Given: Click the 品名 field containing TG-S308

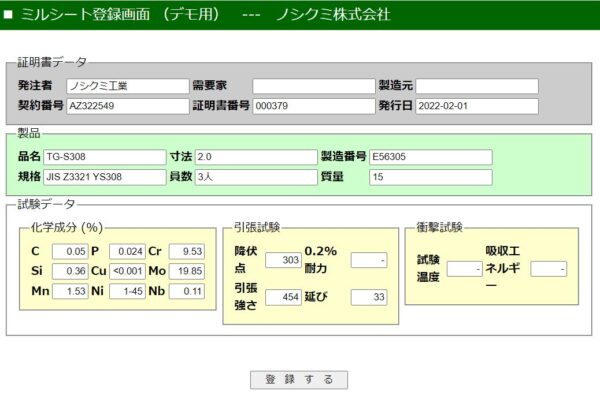Looking at the screenshot, I should pyautogui.click(x=104, y=157).
